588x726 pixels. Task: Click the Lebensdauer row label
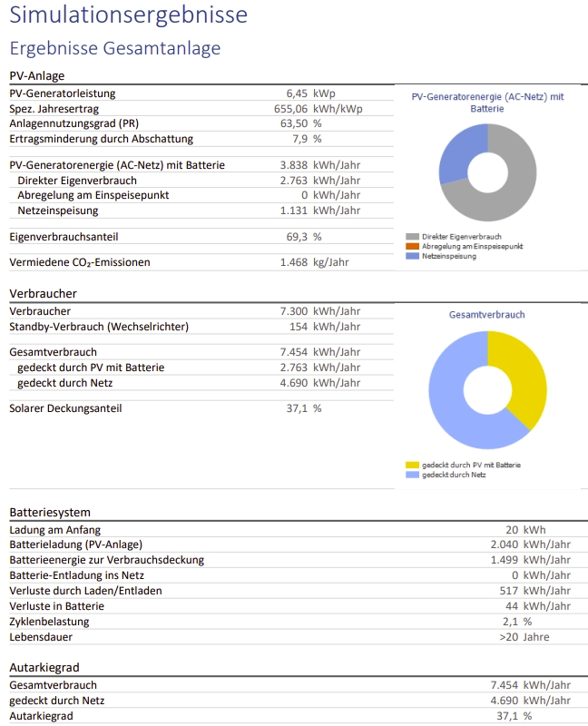click(x=41, y=638)
